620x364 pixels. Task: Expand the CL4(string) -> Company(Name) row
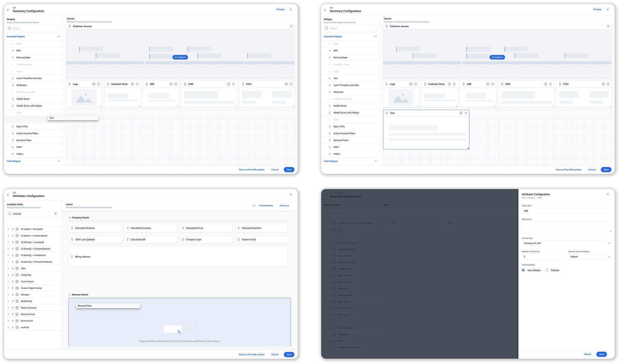click(8, 249)
